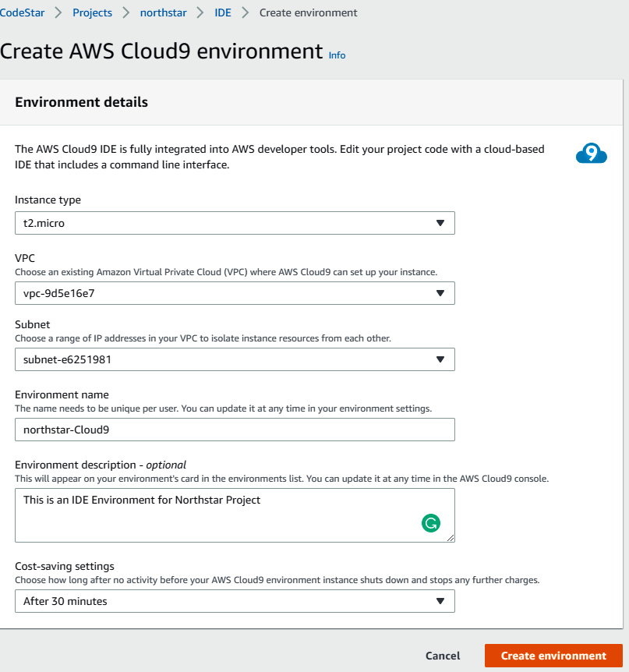Click the Create environment button
This screenshot has height=672, width=629.
point(553,656)
